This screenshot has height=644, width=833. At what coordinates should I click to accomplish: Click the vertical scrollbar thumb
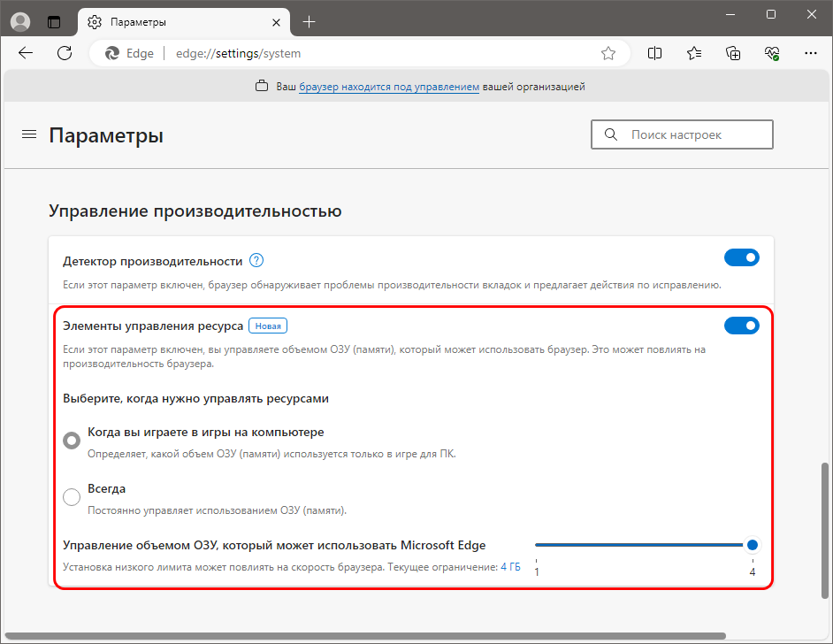[x=824, y=530]
